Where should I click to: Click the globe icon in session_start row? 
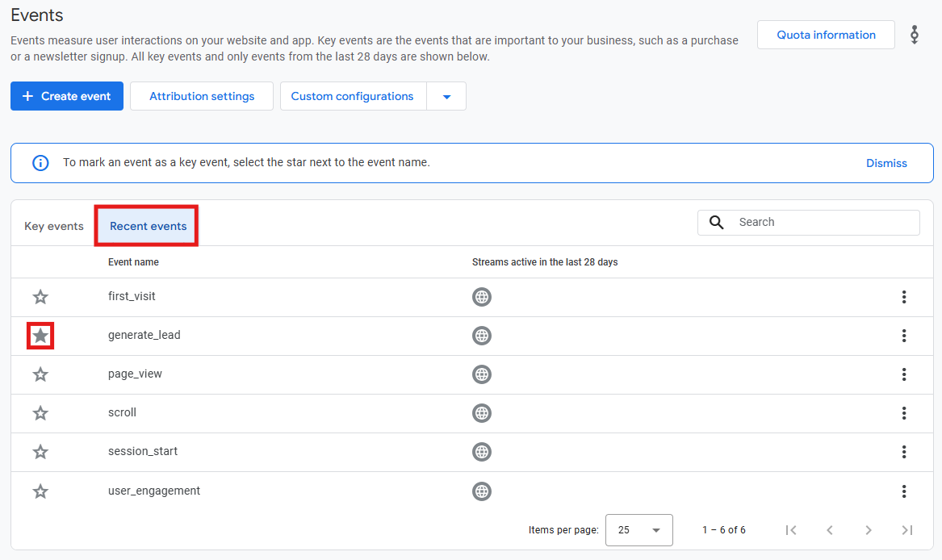pyautogui.click(x=481, y=452)
